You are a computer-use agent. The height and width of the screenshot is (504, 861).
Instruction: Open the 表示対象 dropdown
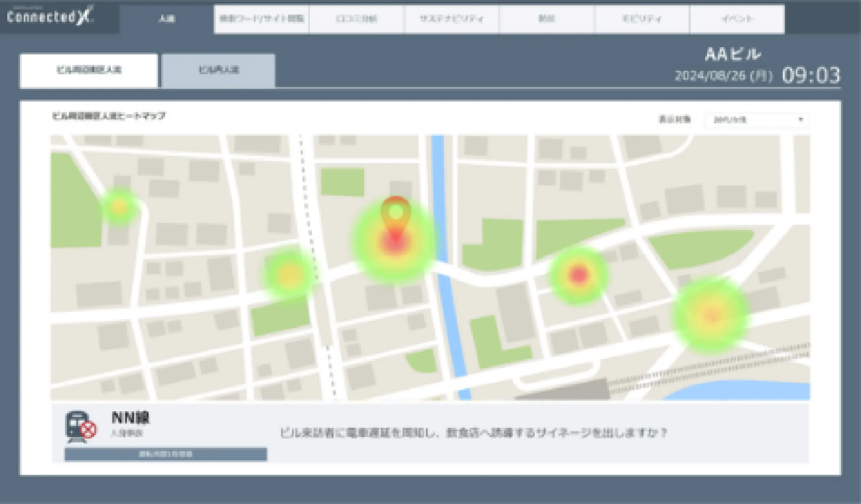(757, 120)
